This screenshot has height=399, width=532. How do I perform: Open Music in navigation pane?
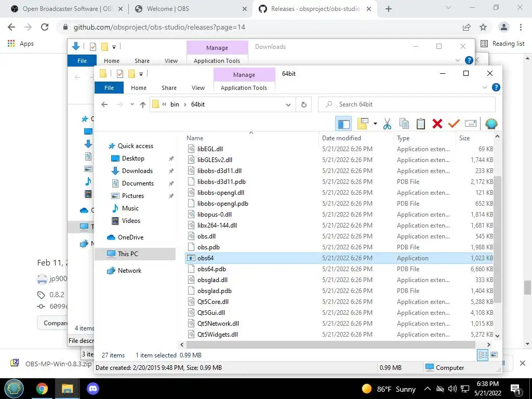tap(130, 208)
